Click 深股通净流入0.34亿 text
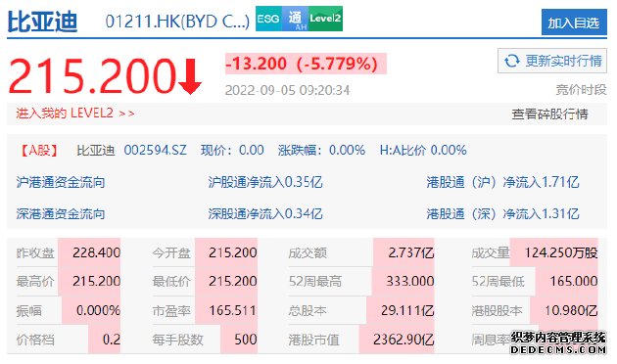617x364 pixels. pyautogui.click(x=265, y=214)
